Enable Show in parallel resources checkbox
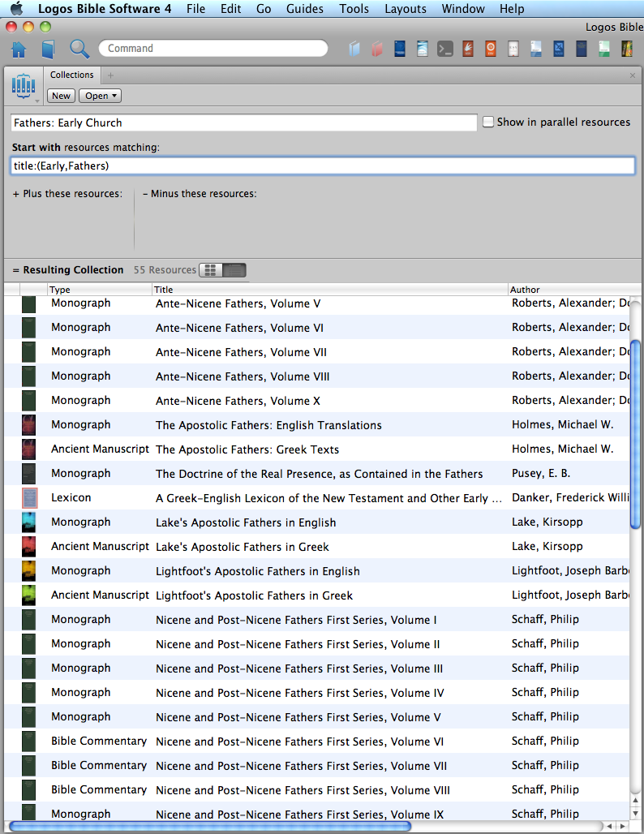The height and width of the screenshot is (834, 644). tap(488, 122)
